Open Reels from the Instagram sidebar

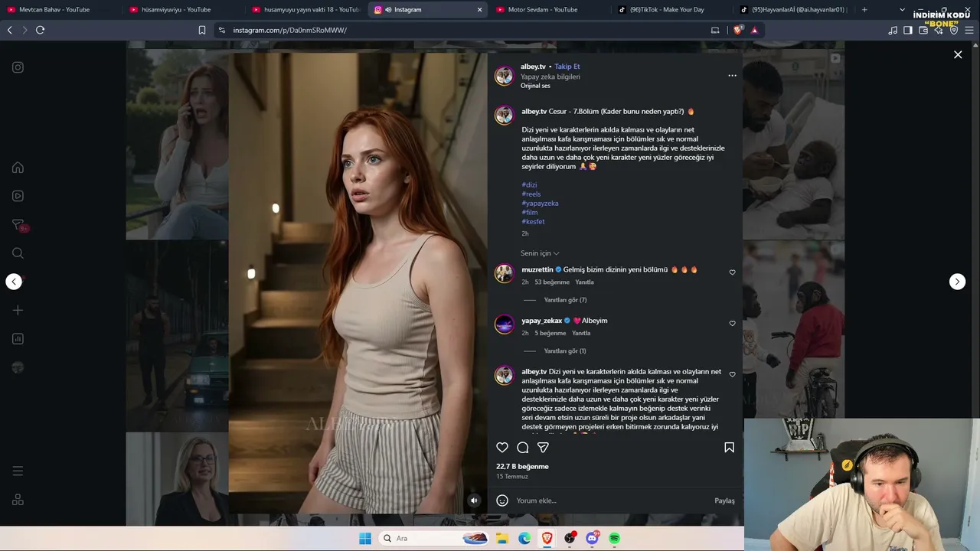click(18, 196)
